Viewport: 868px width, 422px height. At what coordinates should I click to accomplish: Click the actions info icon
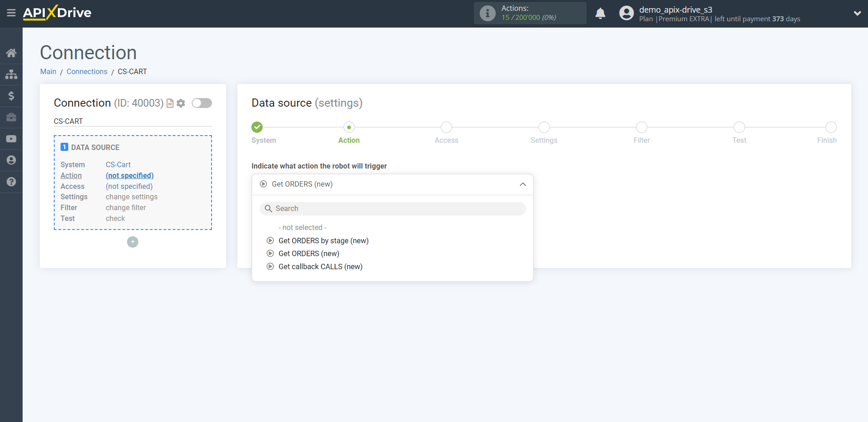point(487,13)
